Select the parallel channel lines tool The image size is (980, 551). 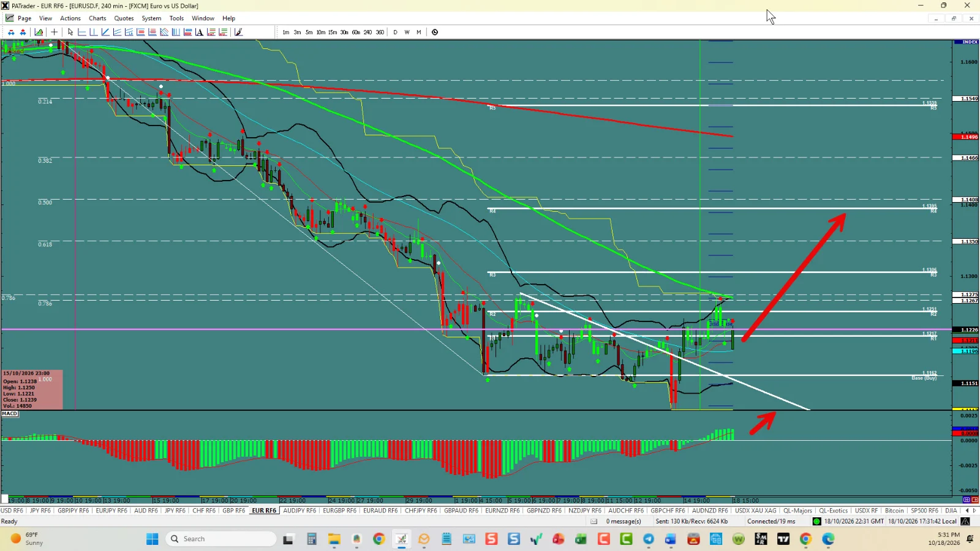click(117, 32)
